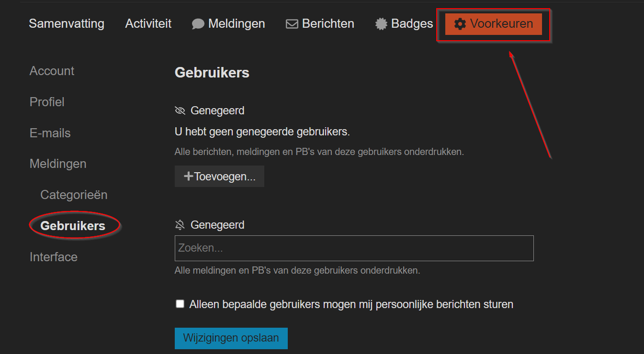644x354 pixels.
Task: Select Gebruikers in the sidebar
Action: pos(73,226)
